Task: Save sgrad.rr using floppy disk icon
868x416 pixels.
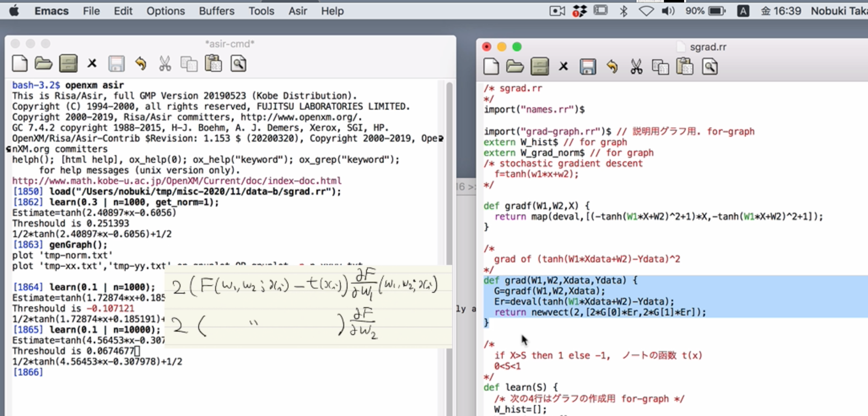Action: click(588, 67)
